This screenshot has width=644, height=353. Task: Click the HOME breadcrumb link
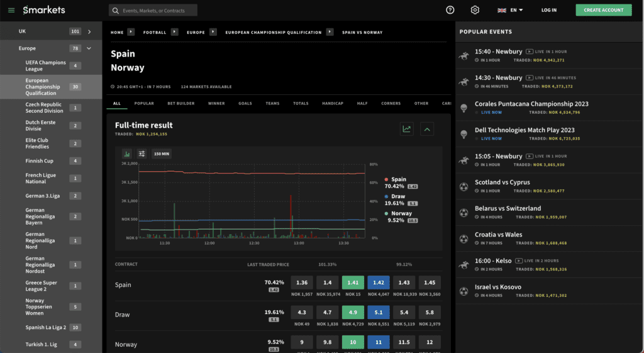(x=117, y=33)
